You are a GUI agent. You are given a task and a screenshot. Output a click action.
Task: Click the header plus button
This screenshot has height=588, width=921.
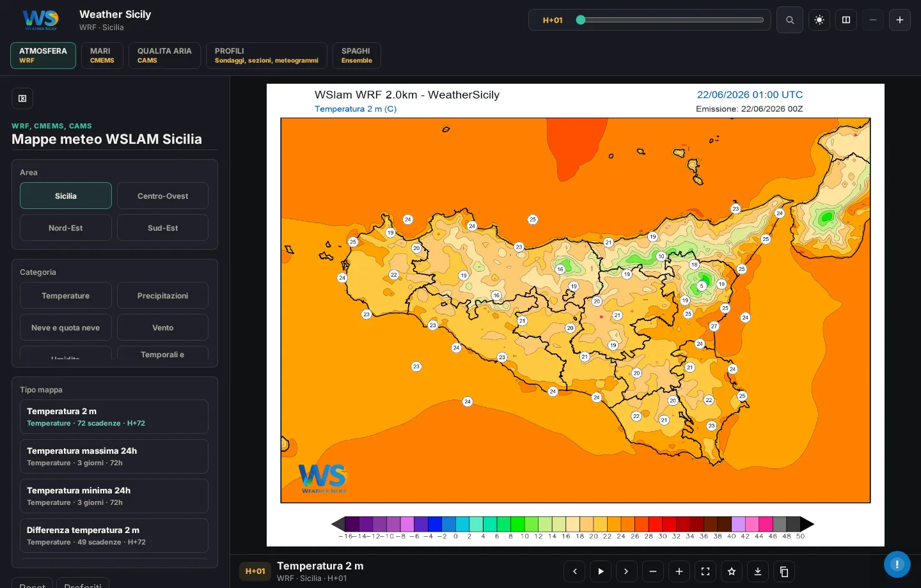[x=900, y=20]
